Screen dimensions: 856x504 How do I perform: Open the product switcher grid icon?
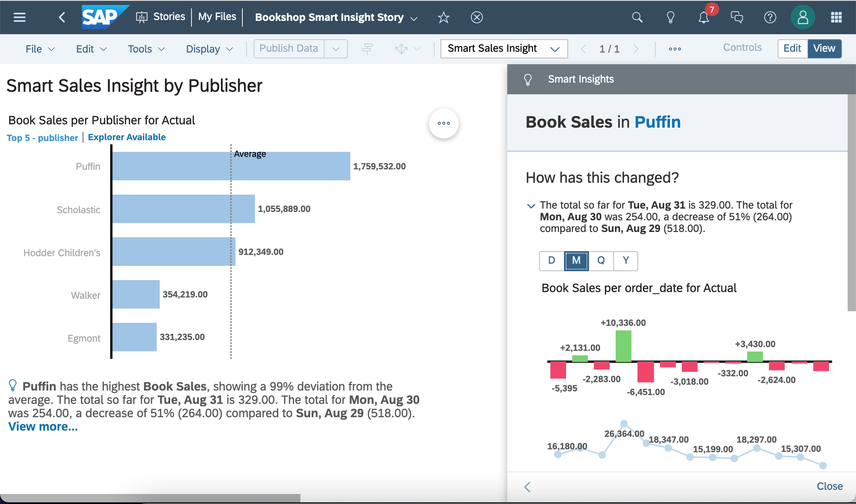[x=836, y=17]
